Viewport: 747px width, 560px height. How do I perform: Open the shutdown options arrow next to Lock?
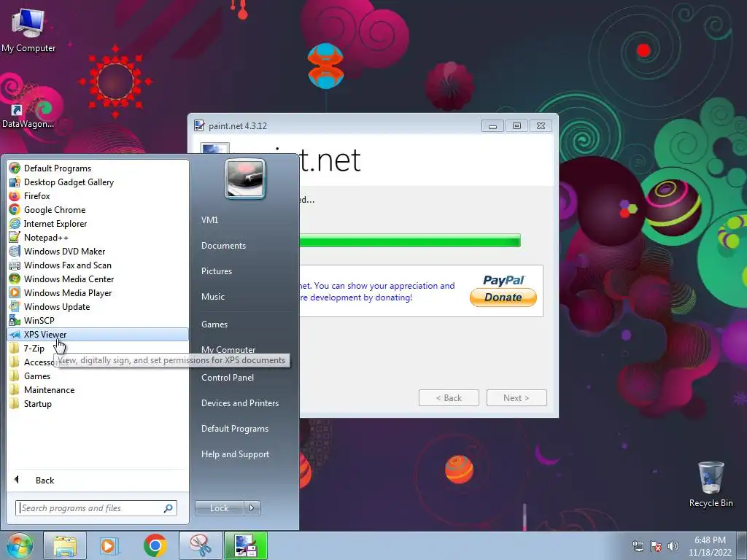pyautogui.click(x=252, y=508)
